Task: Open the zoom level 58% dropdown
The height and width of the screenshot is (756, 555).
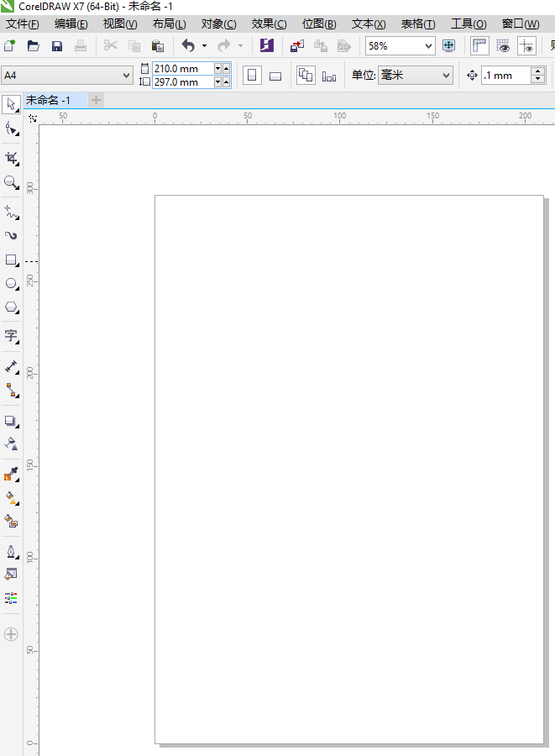Action: [428, 46]
